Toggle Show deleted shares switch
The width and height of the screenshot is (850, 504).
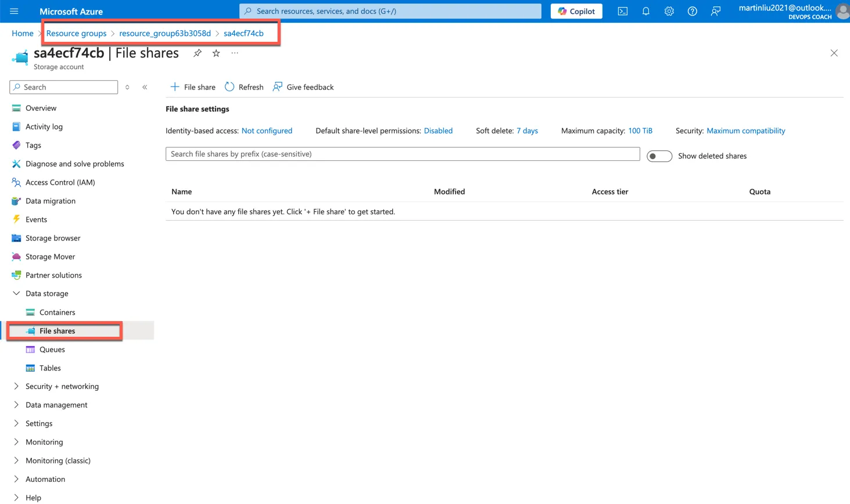coord(659,156)
